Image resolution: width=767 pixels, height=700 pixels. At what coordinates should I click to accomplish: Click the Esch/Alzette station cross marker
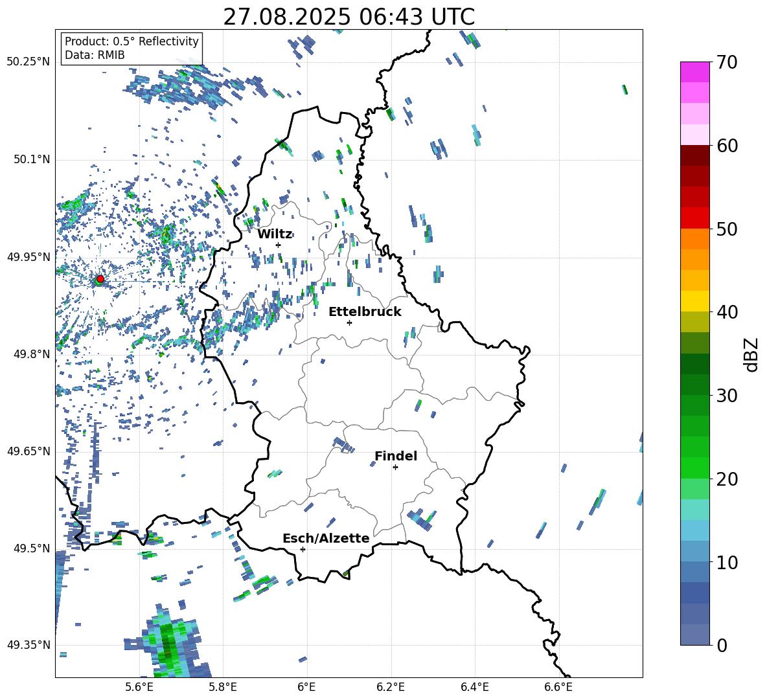(303, 549)
